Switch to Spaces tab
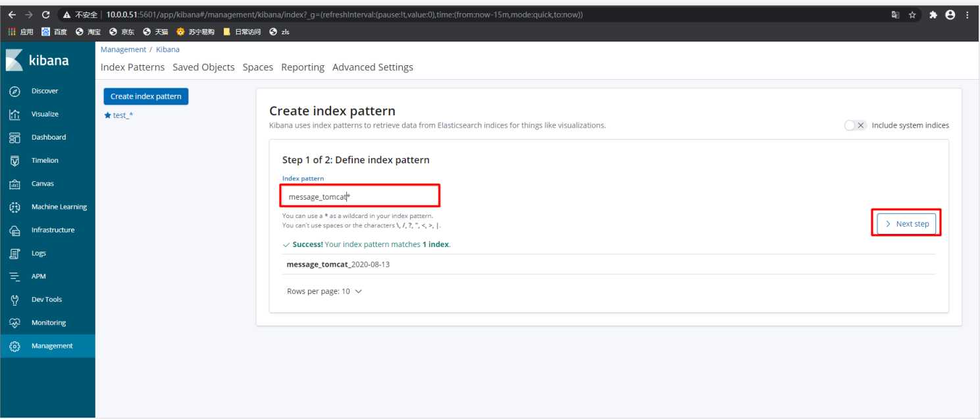The image size is (980, 419). 258,67
